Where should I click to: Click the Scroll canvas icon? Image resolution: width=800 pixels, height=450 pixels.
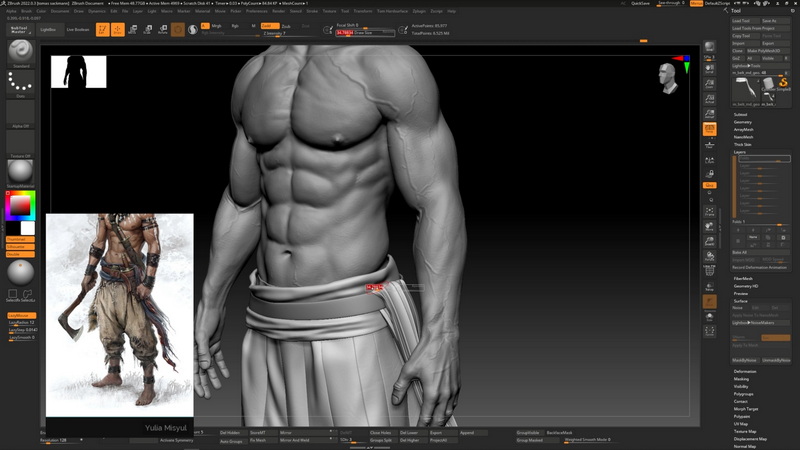tap(709, 68)
